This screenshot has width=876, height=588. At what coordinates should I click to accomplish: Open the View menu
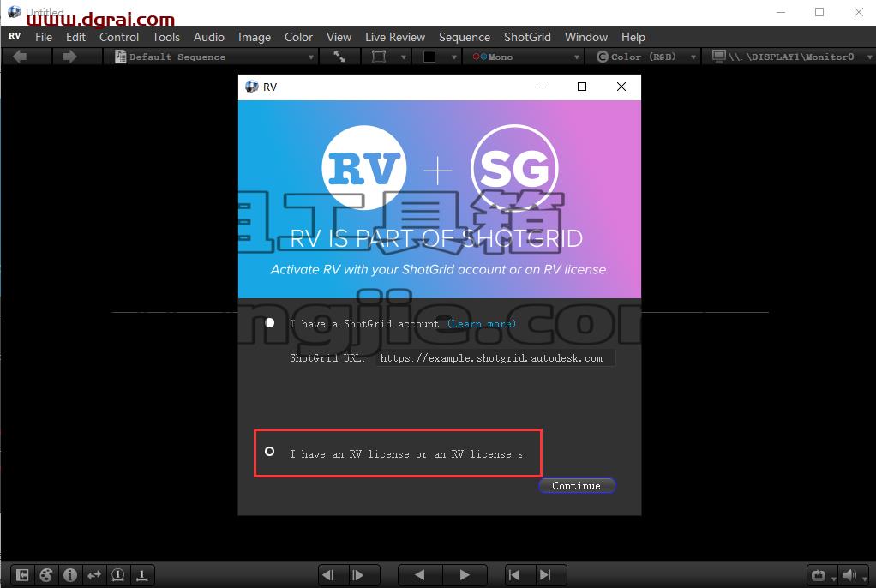[x=339, y=37]
